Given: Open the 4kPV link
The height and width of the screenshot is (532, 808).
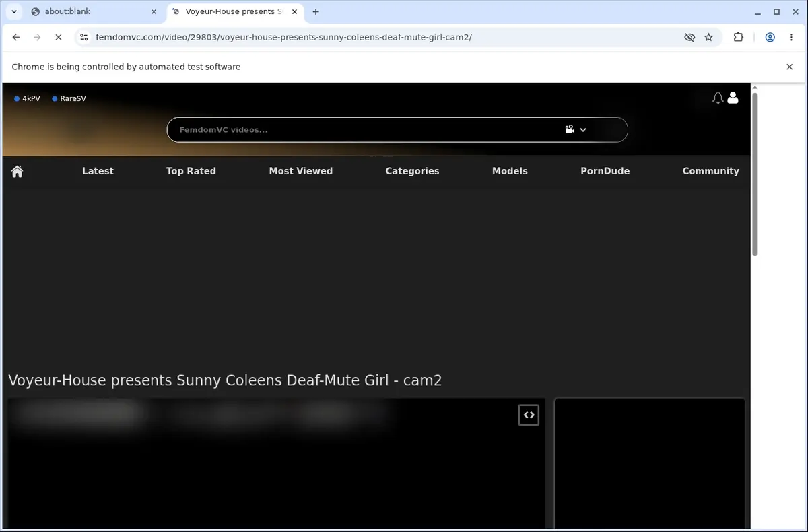Looking at the screenshot, I should tap(28, 98).
